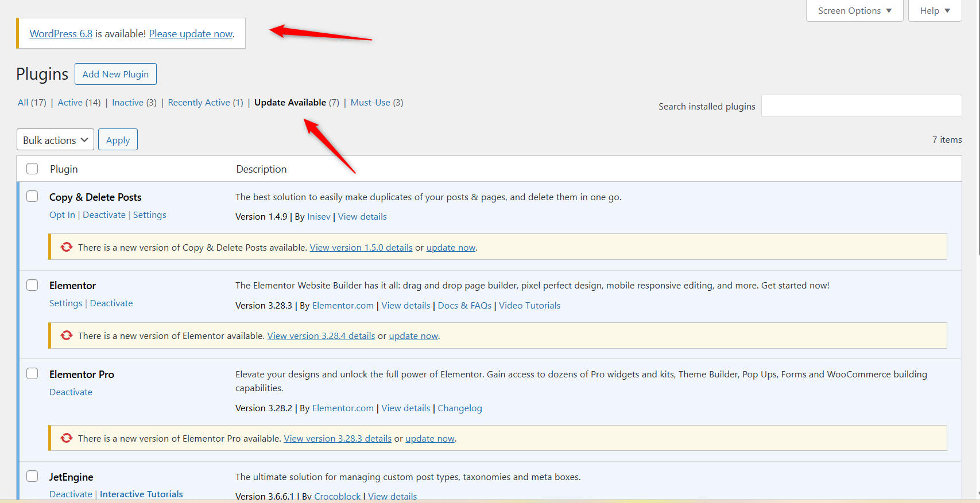Click the Copy & Delete Posts plugin name
The image size is (980, 503).
(x=95, y=197)
